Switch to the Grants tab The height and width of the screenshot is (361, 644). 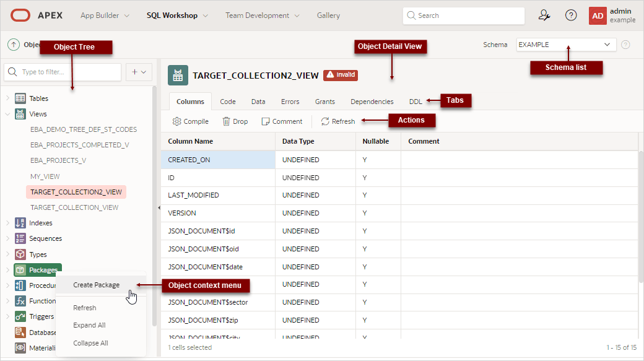[x=325, y=102]
